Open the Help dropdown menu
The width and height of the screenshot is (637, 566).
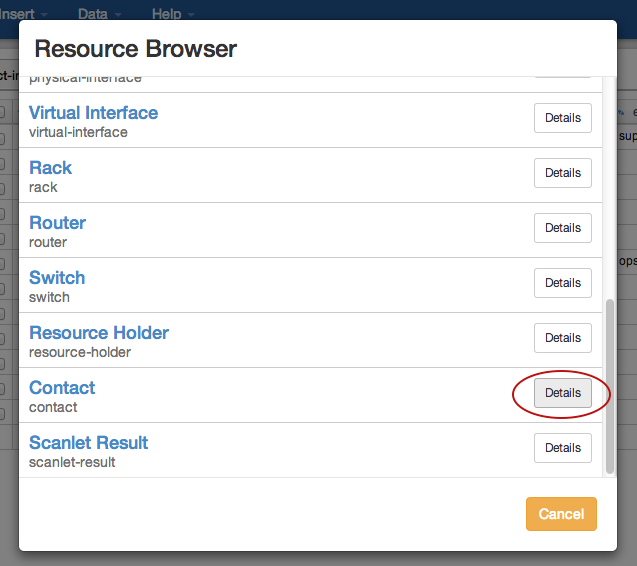pyautogui.click(x=173, y=14)
